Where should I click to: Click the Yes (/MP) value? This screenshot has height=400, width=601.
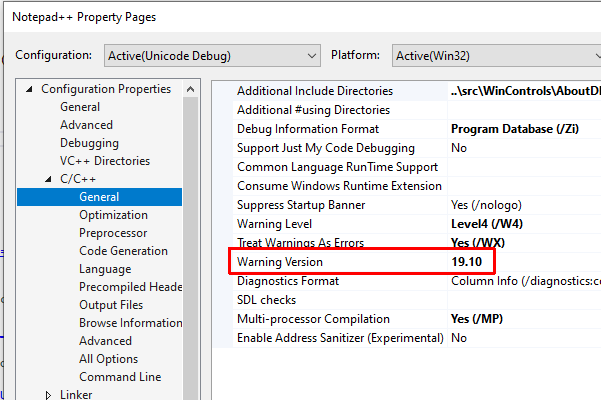(x=477, y=319)
